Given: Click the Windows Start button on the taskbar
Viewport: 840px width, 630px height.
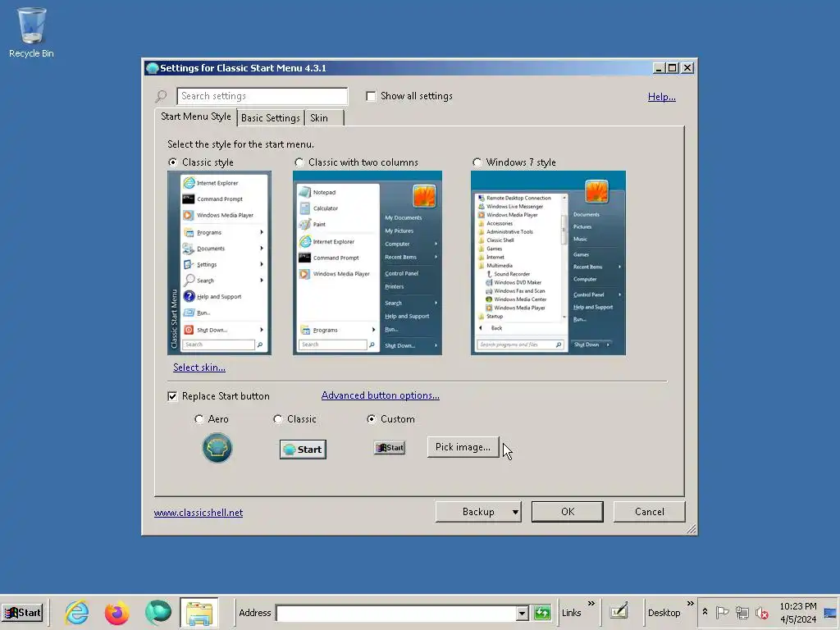Looking at the screenshot, I should pos(22,612).
